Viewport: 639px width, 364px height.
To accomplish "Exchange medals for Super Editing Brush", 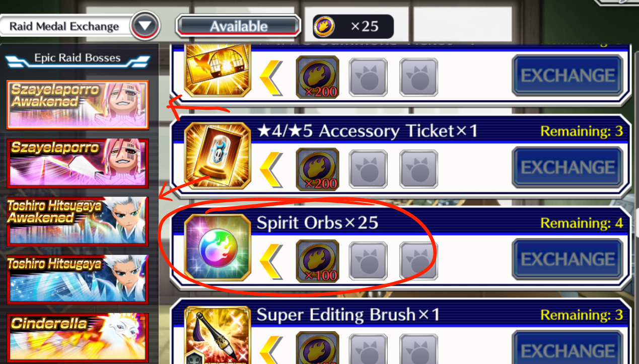I will pyautogui.click(x=568, y=348).
